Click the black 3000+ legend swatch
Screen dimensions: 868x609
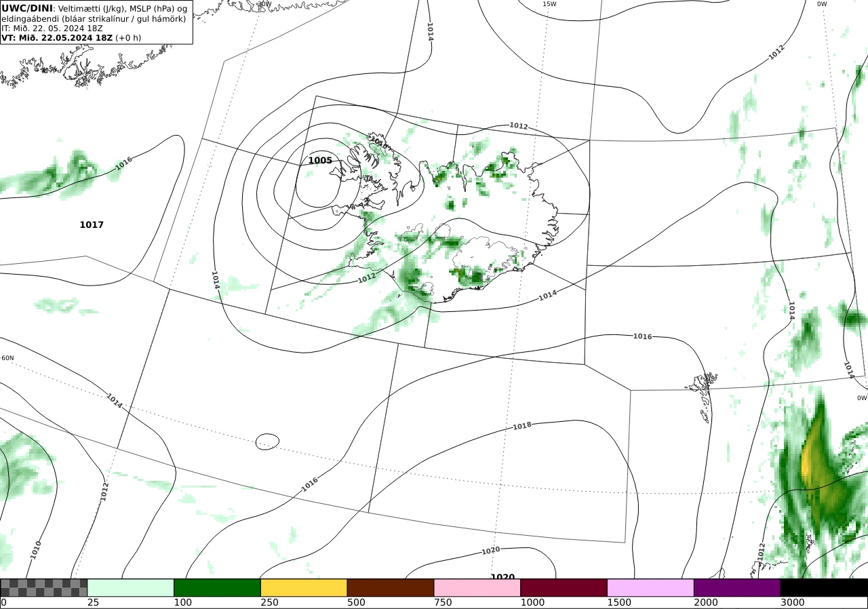pos(824,587)
